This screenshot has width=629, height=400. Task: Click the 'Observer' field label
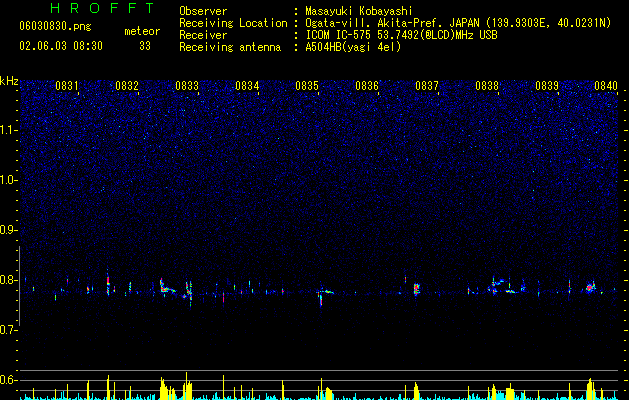[x=203, y=11]
